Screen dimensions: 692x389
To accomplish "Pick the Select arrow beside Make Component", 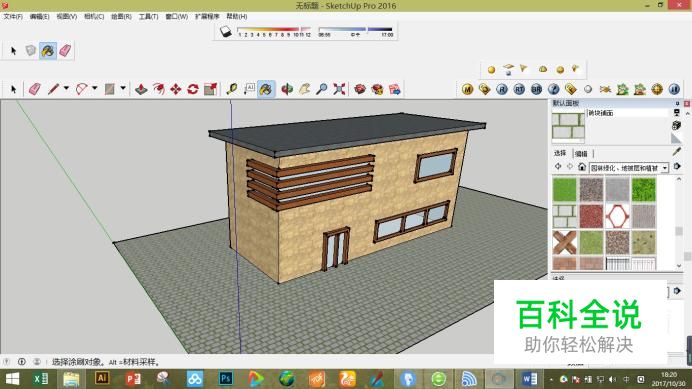I will coord(13,51).
